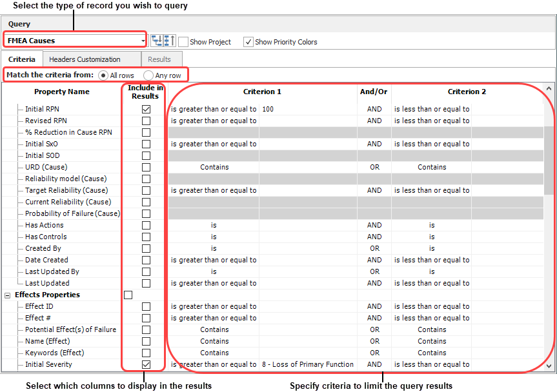Open the Results tab
Image resolution: width=557 pixels, height=392 pixels.
[159, 59]
